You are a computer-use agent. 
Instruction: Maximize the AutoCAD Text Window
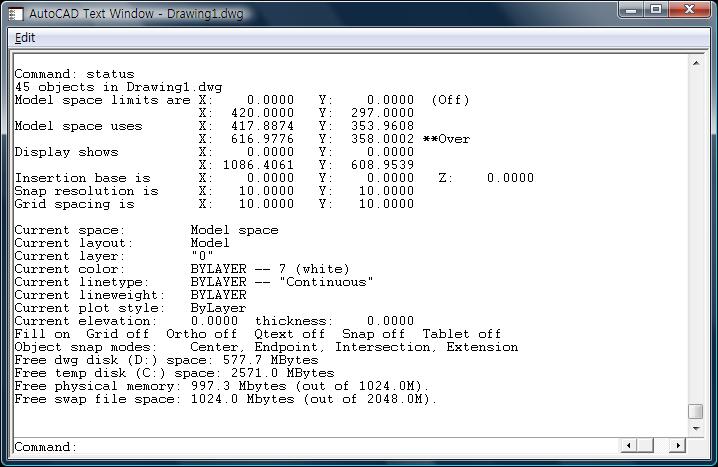pyautogui.click(x=656, y=10)
